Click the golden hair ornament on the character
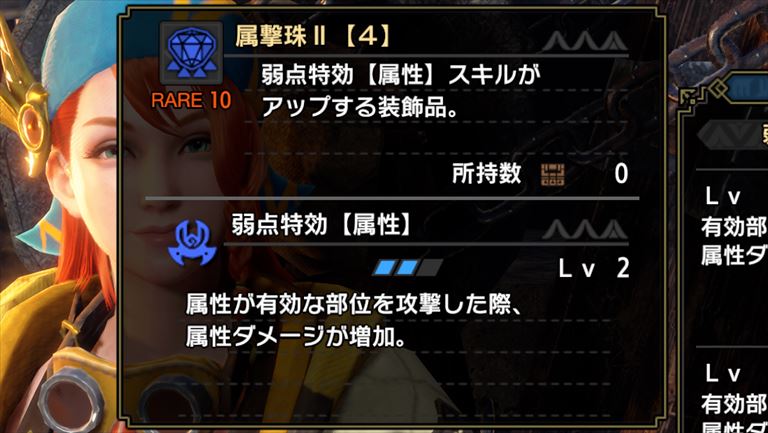This screenshot has width=768, height=433. point(24,113)
